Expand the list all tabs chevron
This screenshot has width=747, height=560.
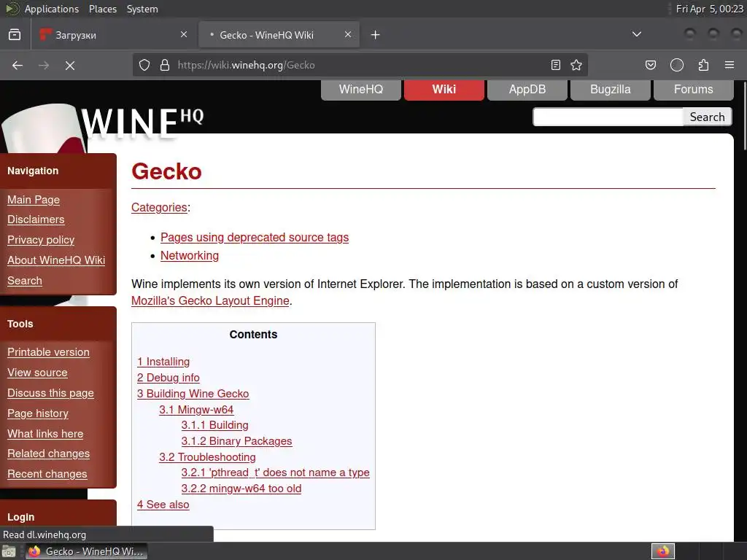click(636, 34)
